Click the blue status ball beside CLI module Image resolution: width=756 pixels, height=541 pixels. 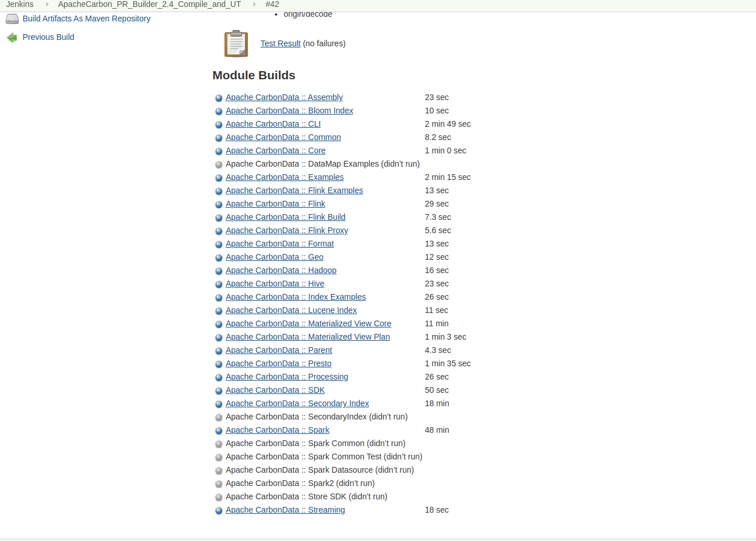tap(219, 124)
